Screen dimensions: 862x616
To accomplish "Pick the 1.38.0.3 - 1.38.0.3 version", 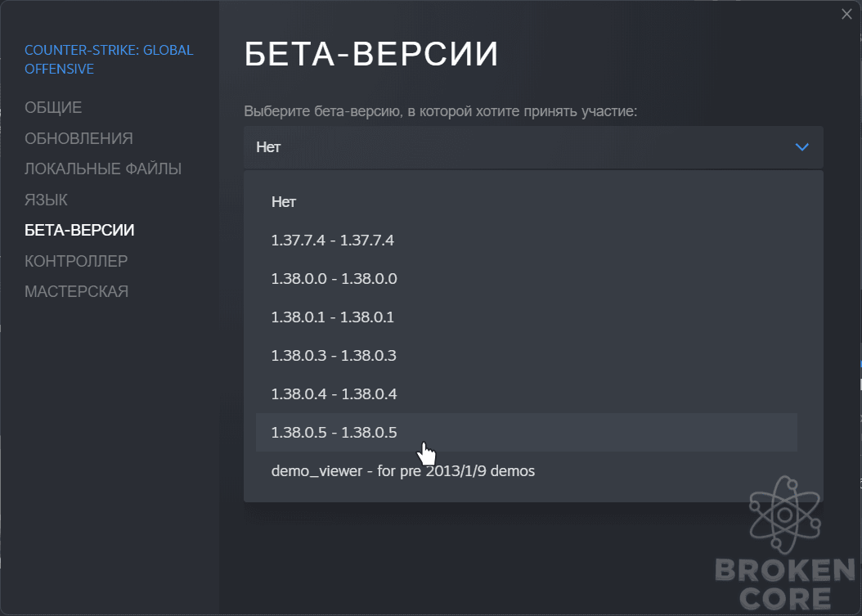I will [x=527, y=356].
